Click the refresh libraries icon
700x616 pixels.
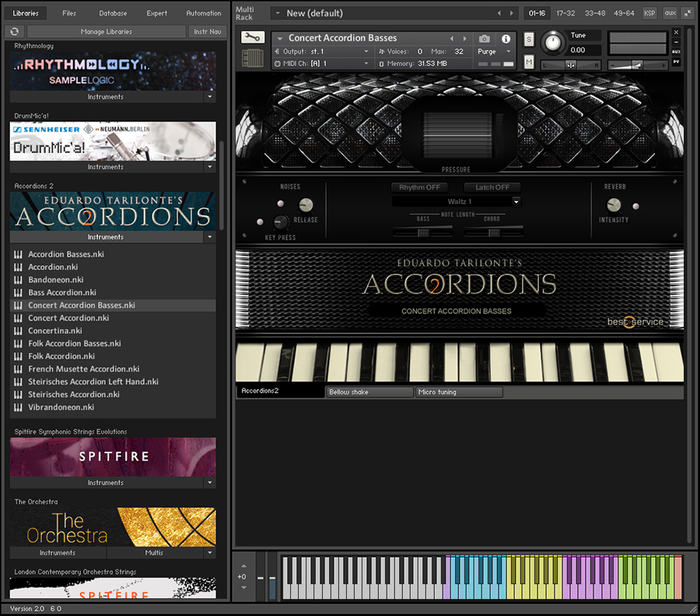(x=15, y=31)
